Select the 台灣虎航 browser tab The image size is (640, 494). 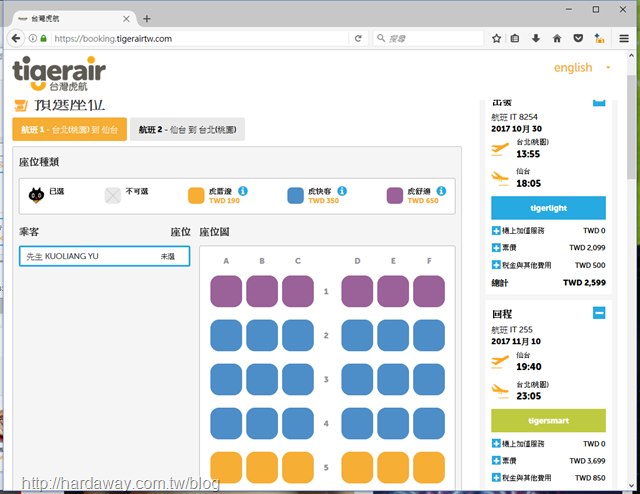(x=73, y=19)
